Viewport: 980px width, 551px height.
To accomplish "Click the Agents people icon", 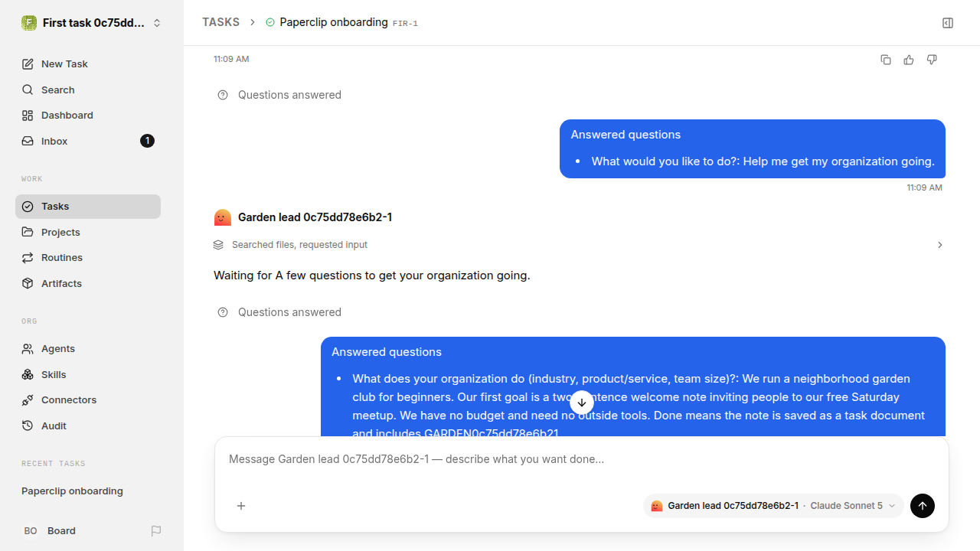I will pyautogui.click(x=28, y=349).
